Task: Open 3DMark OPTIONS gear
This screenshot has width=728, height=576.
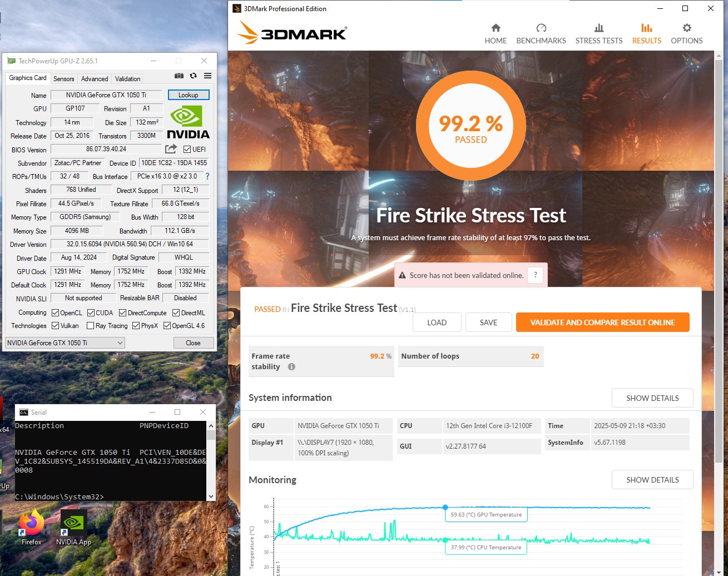Action: pos(686,34)
